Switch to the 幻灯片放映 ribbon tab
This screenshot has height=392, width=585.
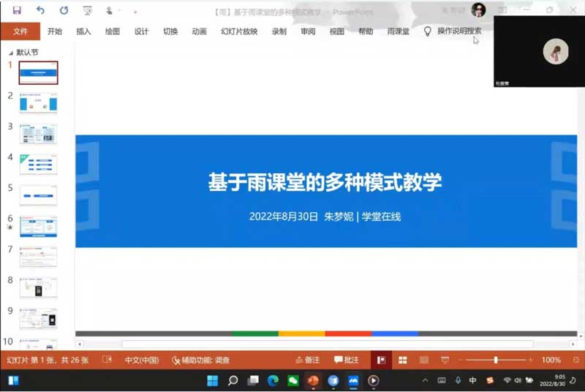[x=239, y=31]
